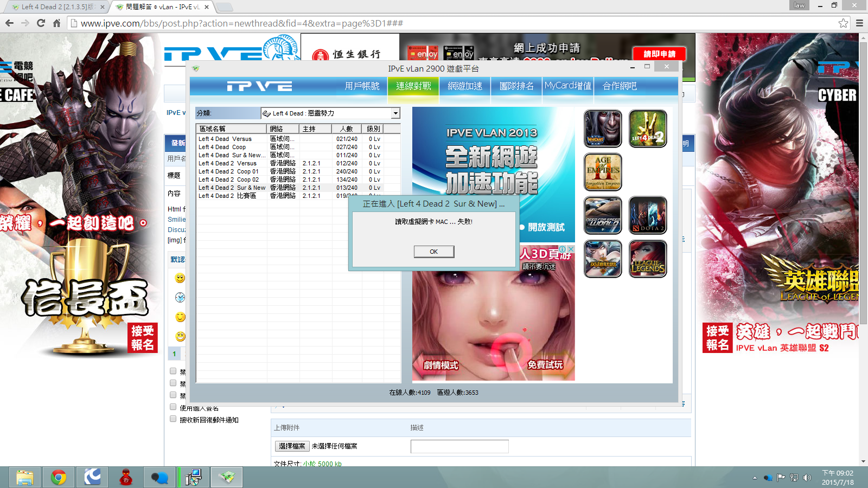
Task: Open the Age of Empires II icon
Action: pos(603,172)
